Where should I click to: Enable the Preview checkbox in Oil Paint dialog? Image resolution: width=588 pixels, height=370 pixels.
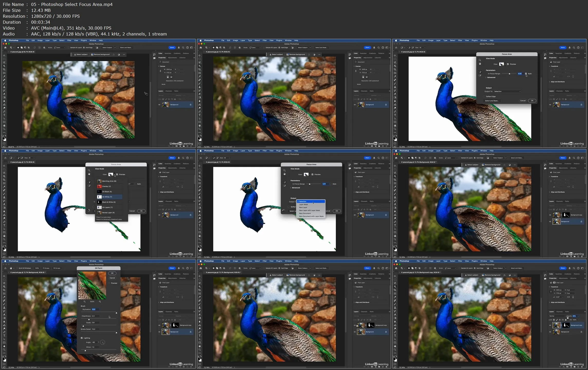point(109,283)
